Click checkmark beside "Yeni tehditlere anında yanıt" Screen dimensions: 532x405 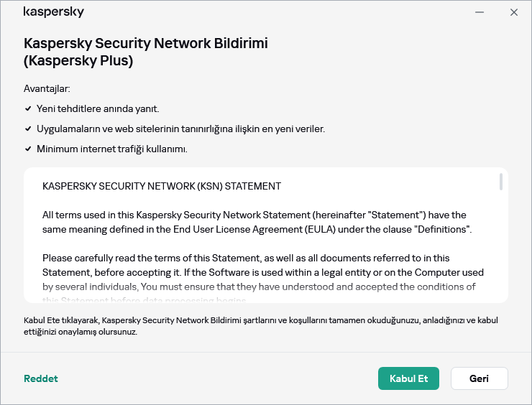28,108
